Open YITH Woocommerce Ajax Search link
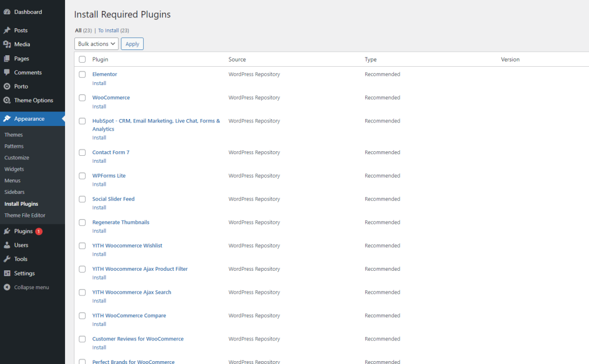 (132, 292)
